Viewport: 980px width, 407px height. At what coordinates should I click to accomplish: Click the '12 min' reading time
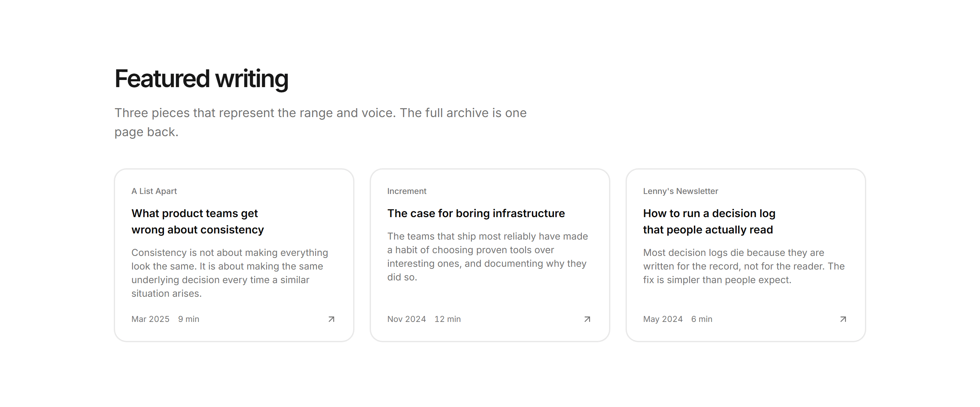pos(447,319)
